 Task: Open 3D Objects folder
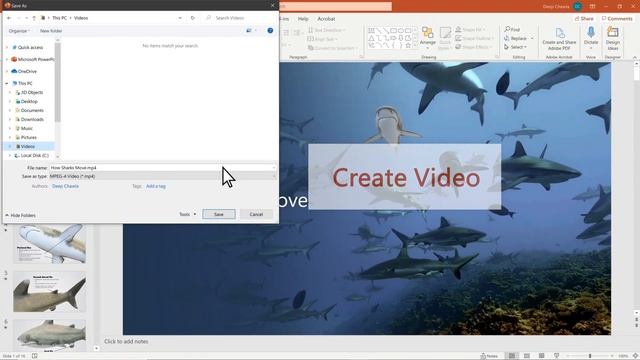click(32, 92)
